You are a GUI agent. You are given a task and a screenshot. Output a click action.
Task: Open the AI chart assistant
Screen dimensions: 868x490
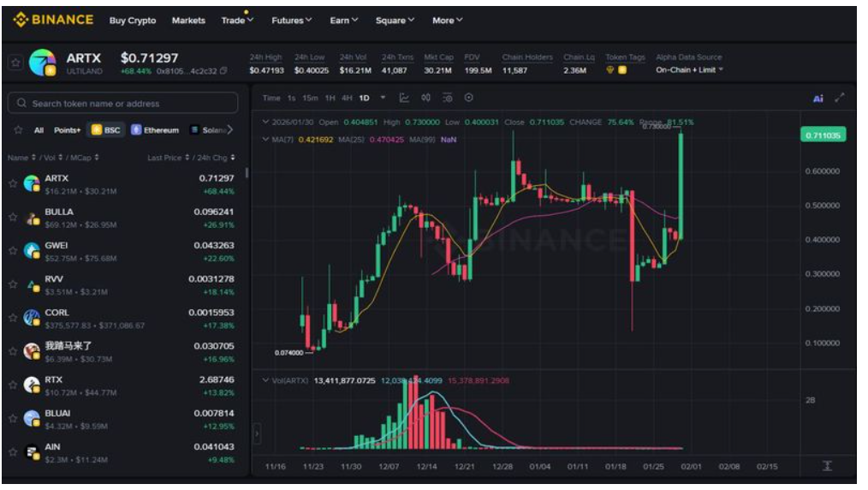point(818,99)
